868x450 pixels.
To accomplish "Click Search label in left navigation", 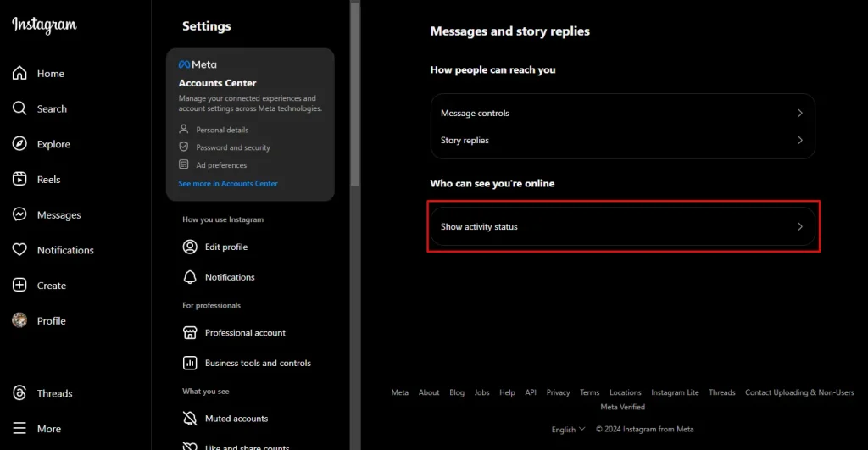I will pyautogui.click(x=52, y=109).
